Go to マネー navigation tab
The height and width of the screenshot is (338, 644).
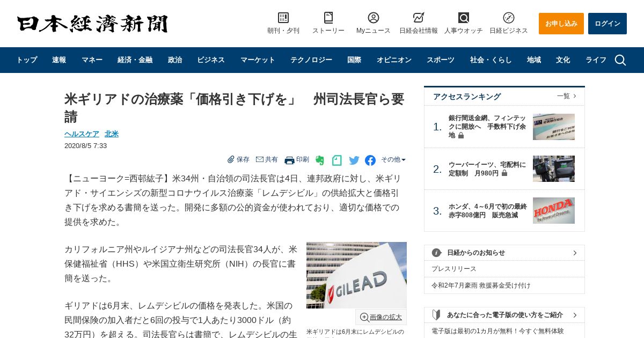pyautogui.click(x=92, y=60)
